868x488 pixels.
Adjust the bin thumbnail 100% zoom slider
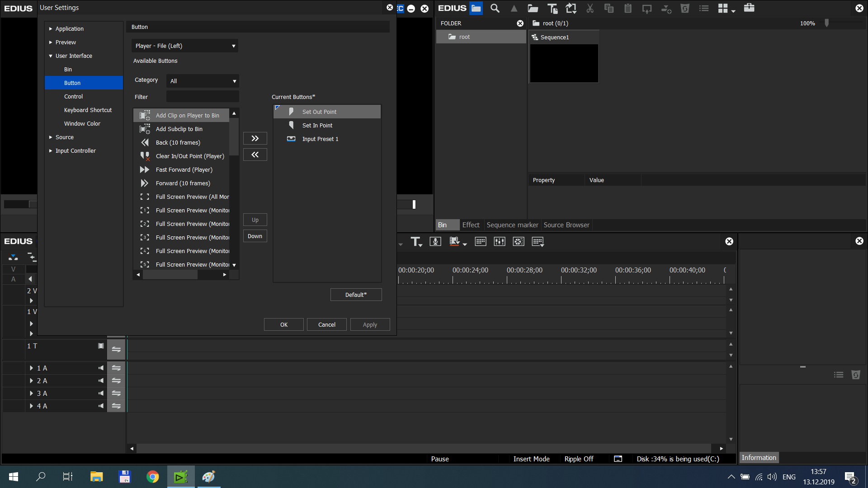point(826,23)
